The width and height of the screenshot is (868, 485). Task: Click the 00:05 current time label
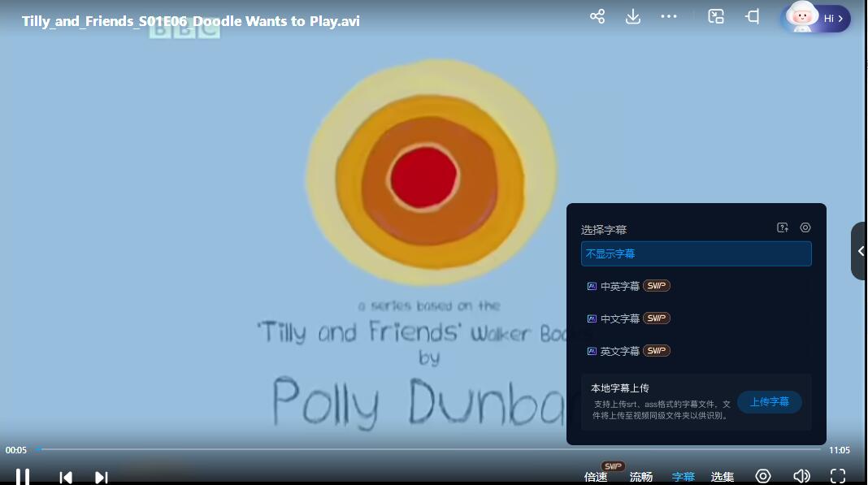(x=16, y=450)
